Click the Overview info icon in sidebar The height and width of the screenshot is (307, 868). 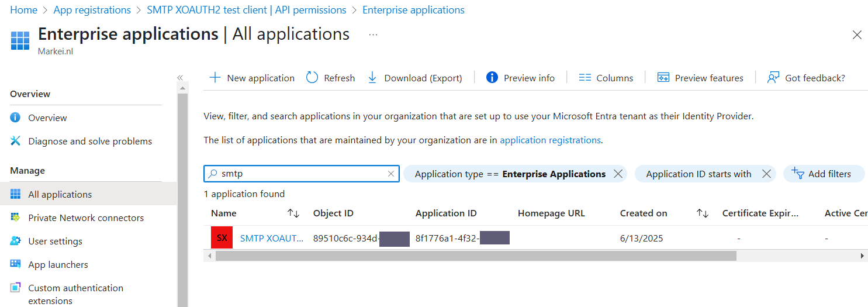point(16,118)
